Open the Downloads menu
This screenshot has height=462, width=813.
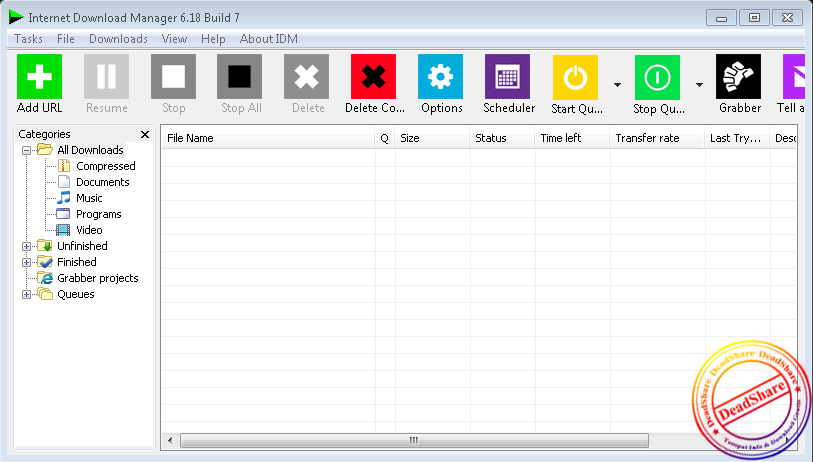point(118,39)
